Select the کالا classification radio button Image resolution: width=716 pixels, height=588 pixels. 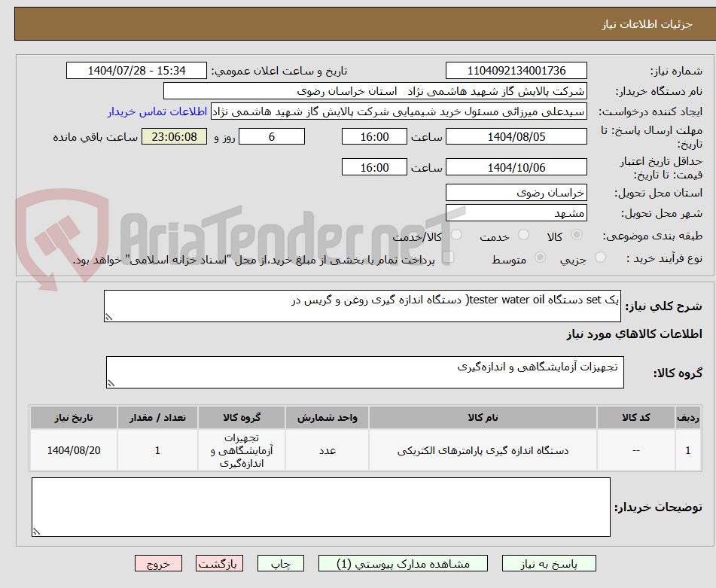pyautogui.click(x=576, y=234)
